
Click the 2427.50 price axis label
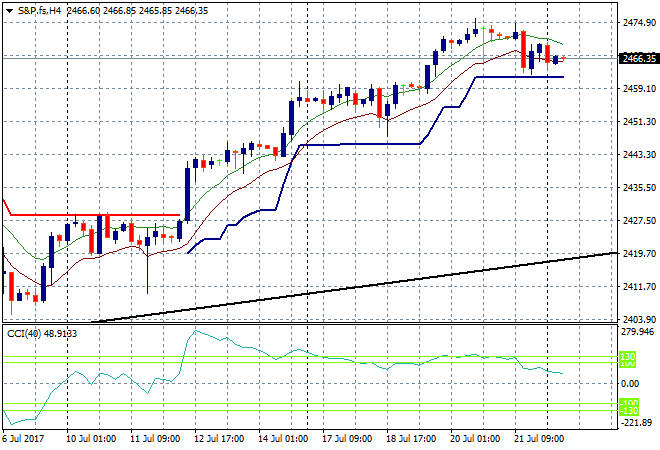click(x=639, y=220)
